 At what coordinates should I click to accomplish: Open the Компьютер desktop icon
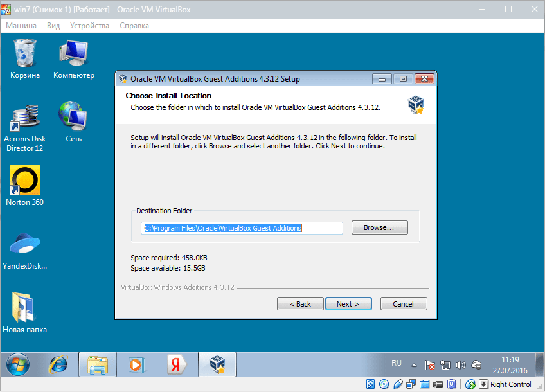(74, 58)
